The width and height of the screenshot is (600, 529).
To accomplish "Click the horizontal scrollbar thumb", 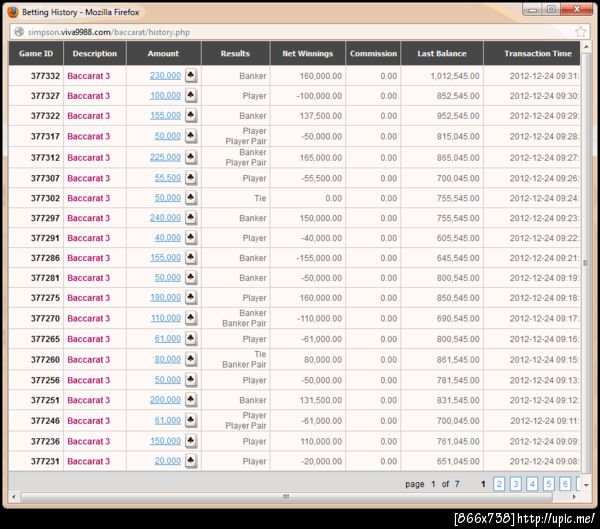I will 286,496.
